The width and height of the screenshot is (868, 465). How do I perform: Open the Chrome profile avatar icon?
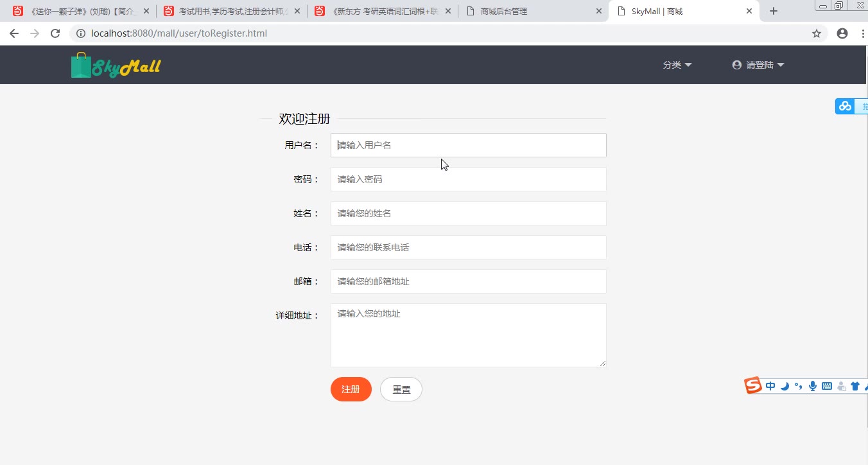tap(842, 33)
